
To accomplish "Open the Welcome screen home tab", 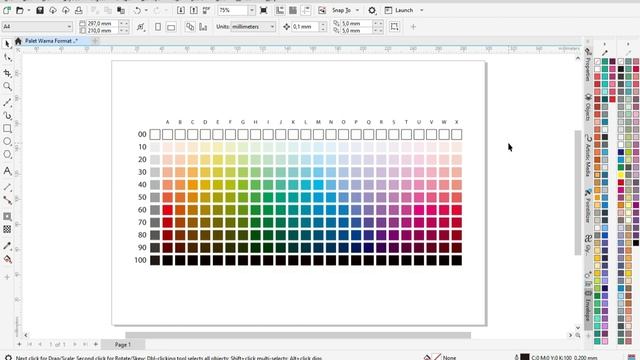I will point(18,41).
